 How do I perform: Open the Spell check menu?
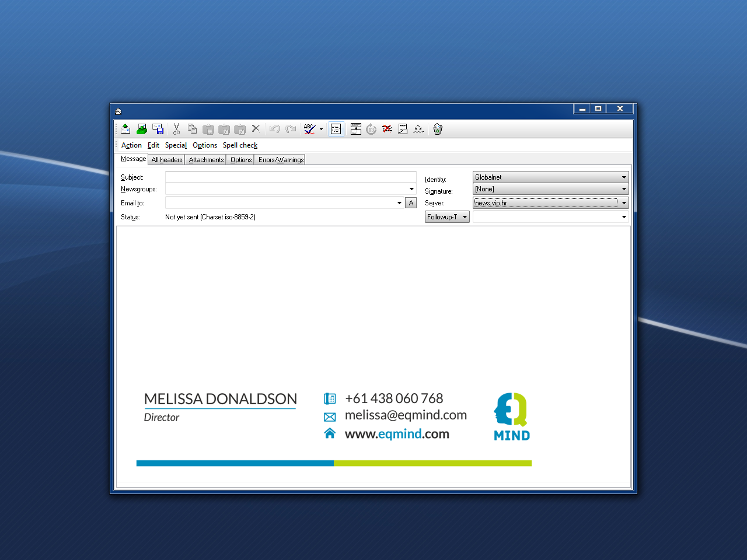coord(240,145)
